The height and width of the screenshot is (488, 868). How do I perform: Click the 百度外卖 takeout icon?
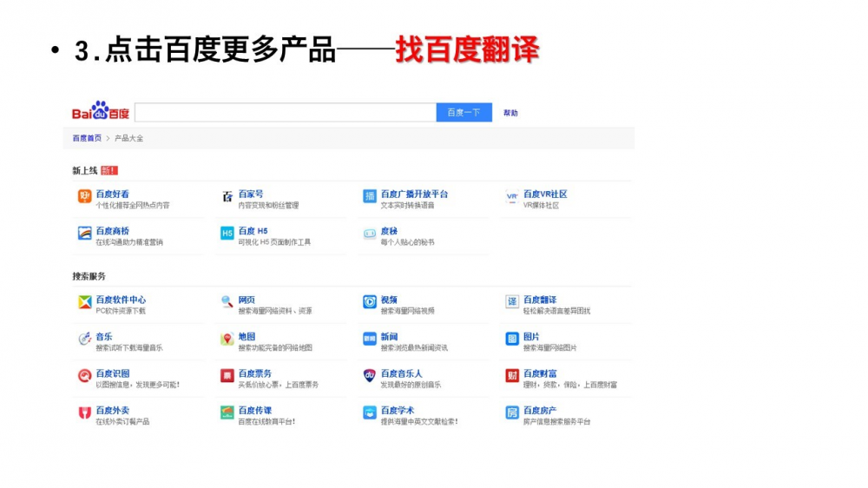[x=84, y=412]
